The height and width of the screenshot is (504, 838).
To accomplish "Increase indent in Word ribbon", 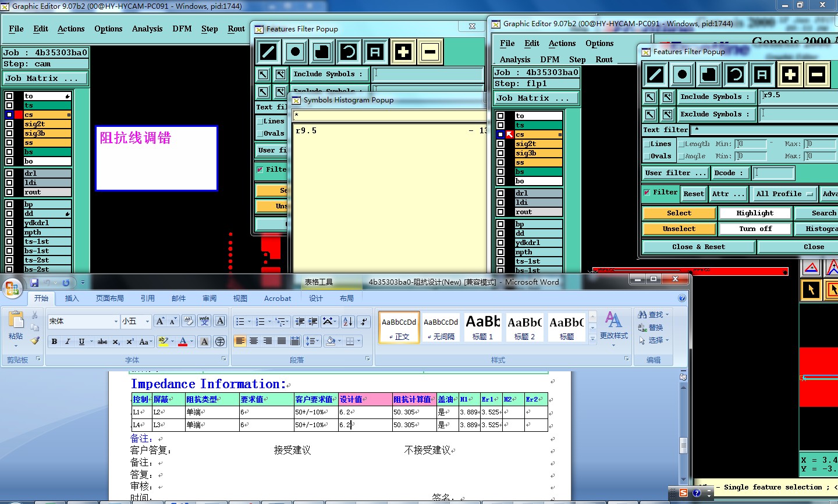I will (313, 321).
